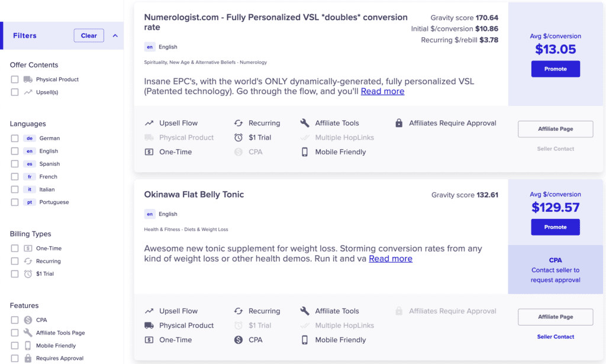Click the Spanish 'es' language badge
Screen dimensions: 606x364
click(30, 164)
